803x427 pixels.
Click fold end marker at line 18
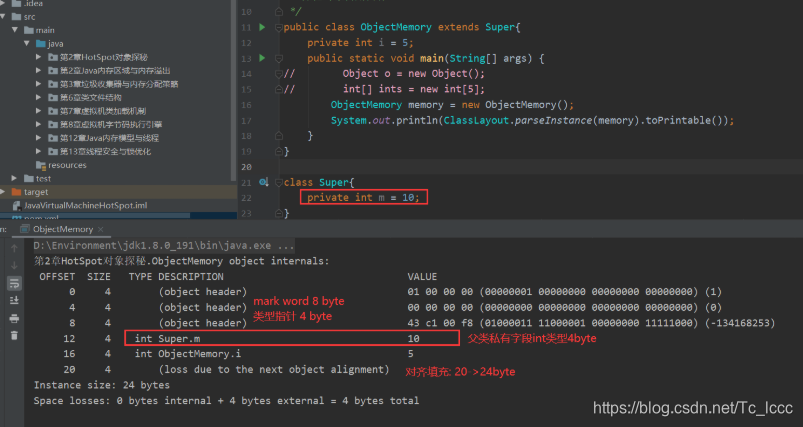(279, 136)
